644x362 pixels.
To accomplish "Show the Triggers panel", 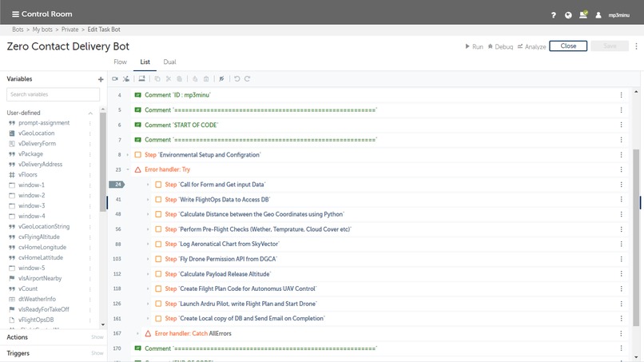I will tap(97, 353).
